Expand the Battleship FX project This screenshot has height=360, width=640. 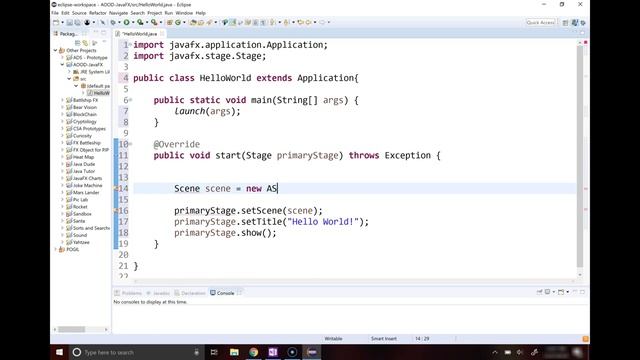click(62, 100)
